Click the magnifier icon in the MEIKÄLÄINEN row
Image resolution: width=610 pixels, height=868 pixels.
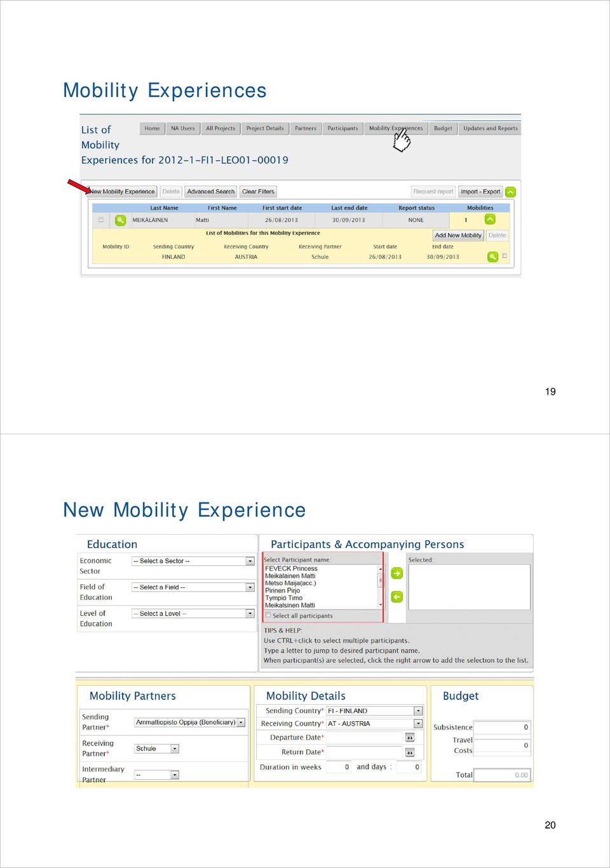120,220
